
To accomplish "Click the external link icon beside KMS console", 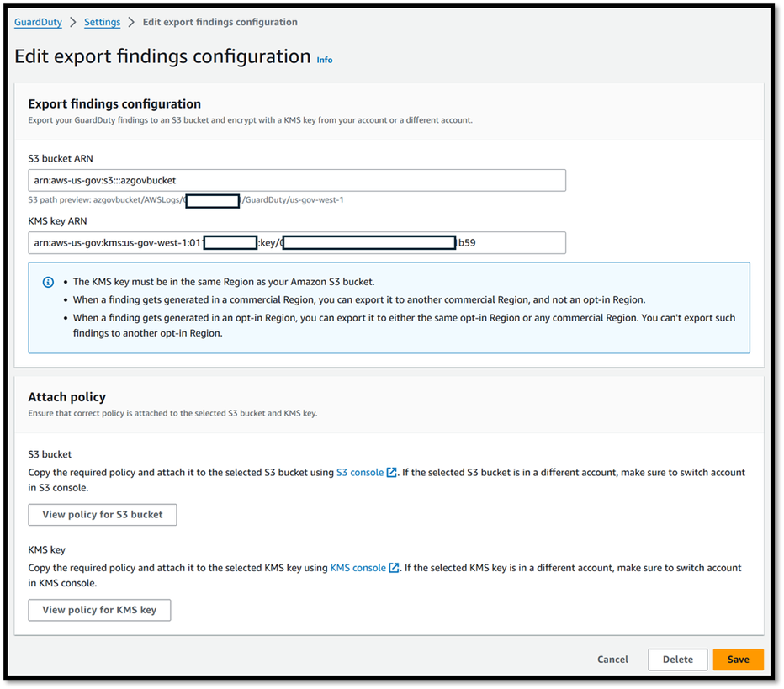I will pyautogui.click(x=394, y=568).
